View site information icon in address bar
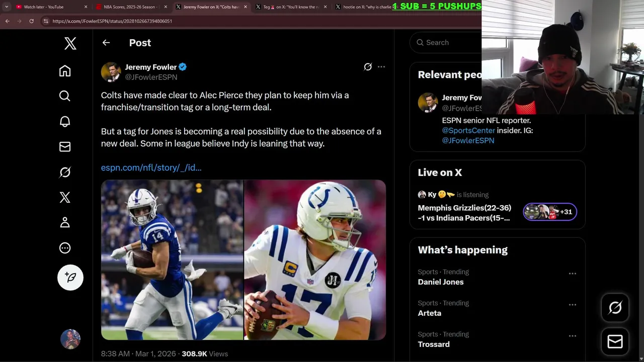 pos(46,21)
